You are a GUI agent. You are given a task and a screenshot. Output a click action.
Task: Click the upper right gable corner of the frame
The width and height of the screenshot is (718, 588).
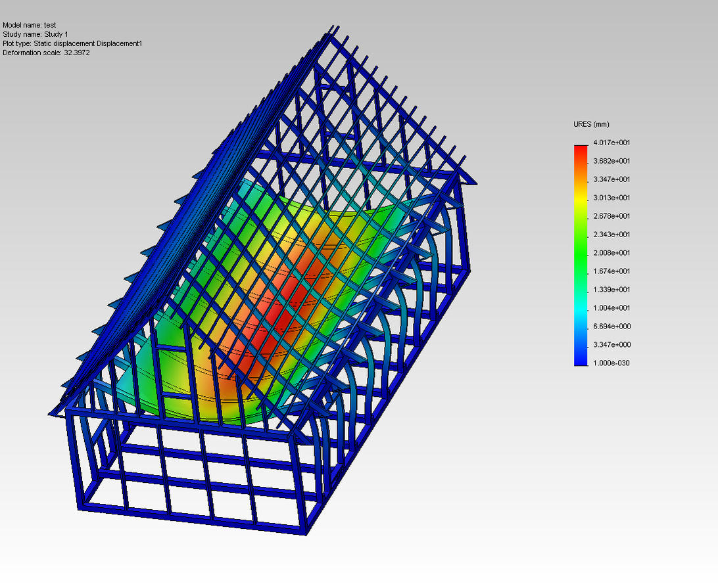tap(462, 171)
